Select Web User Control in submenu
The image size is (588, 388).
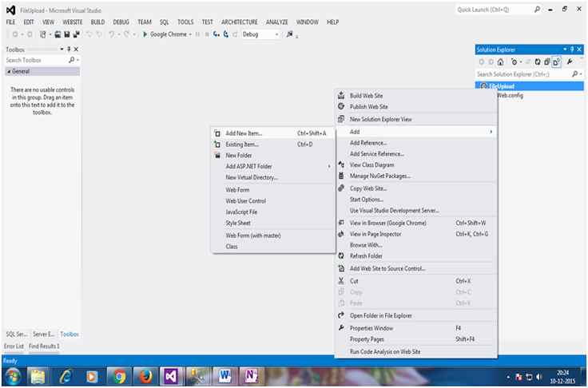[272, 201]
